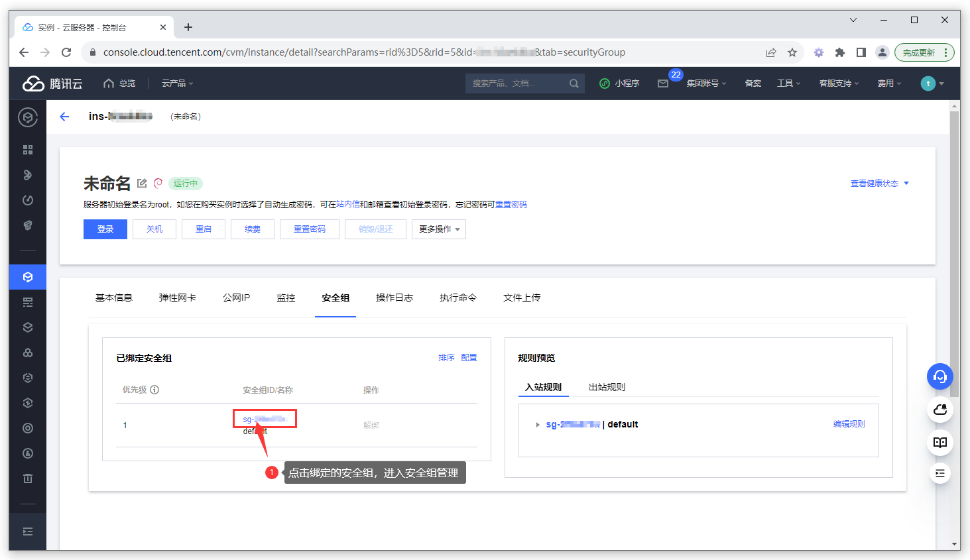Expand the 更多操作 dropdown

pyautogui.click(x=438, y=229)
